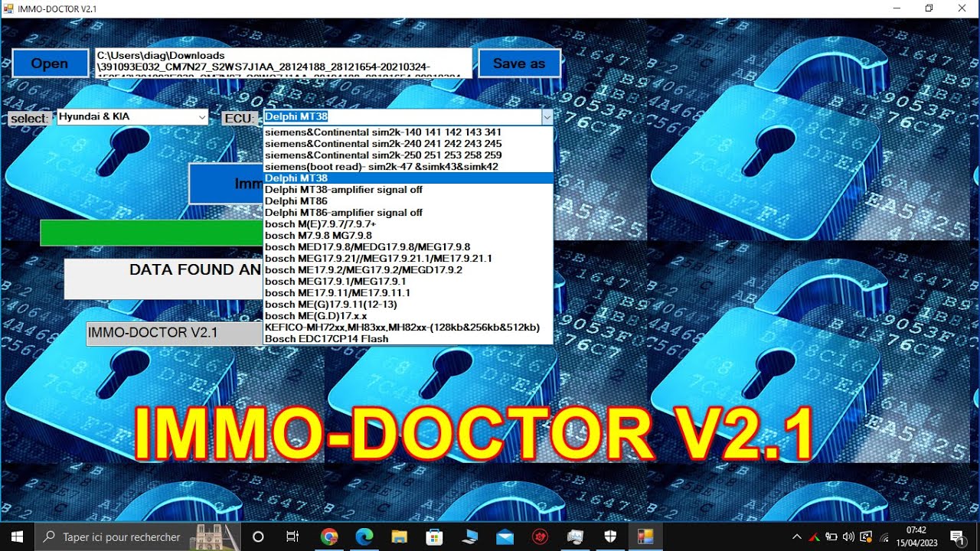This screenshot has width=980, height=551.
Task: Launch Google Chrome from the taskbar
Action: [x=328, y=536]
